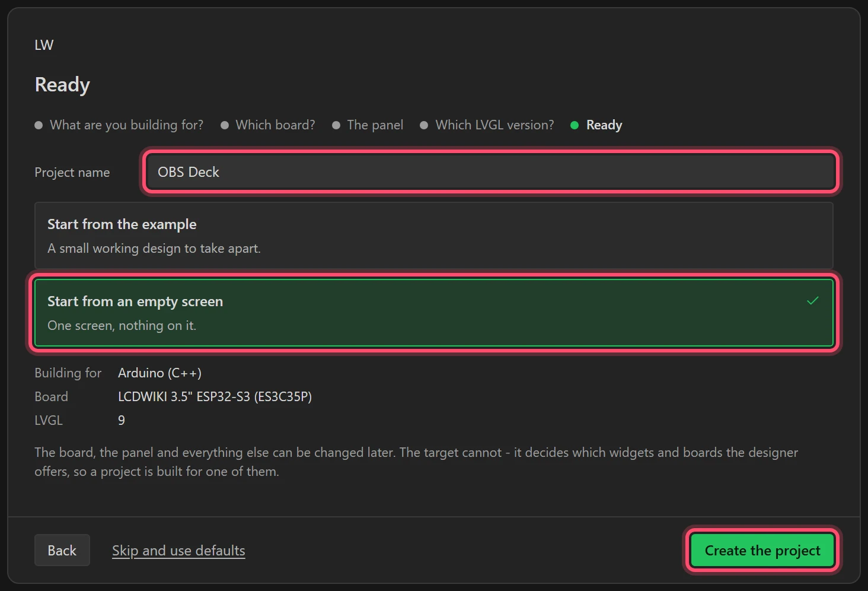Viewport: 868px width, 591px height.
Task: Click 'One screen, nothing on it.' text
Action: (122, 326)
